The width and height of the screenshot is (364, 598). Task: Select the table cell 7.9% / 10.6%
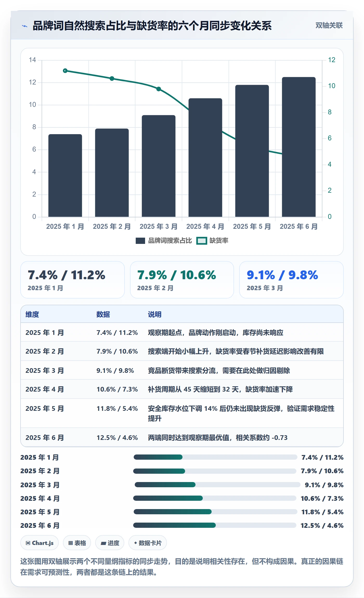coord(117,351)
